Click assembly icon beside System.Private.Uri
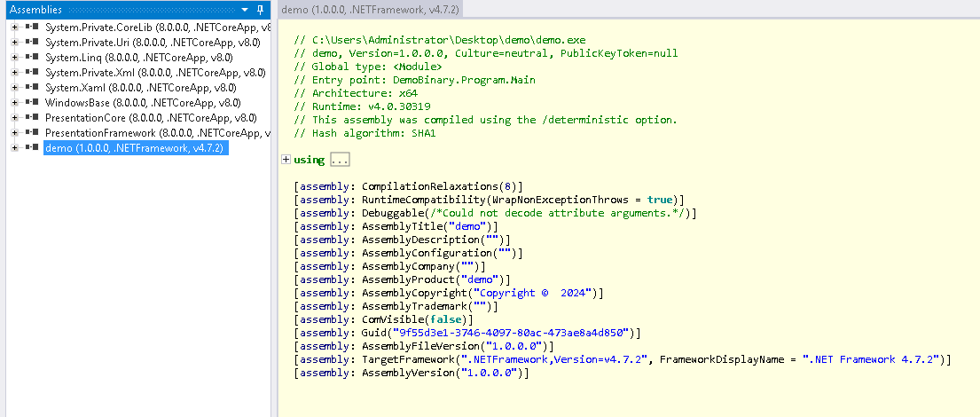Image resolution: width=980 pixels, height=417 pixels. [33, 42]
